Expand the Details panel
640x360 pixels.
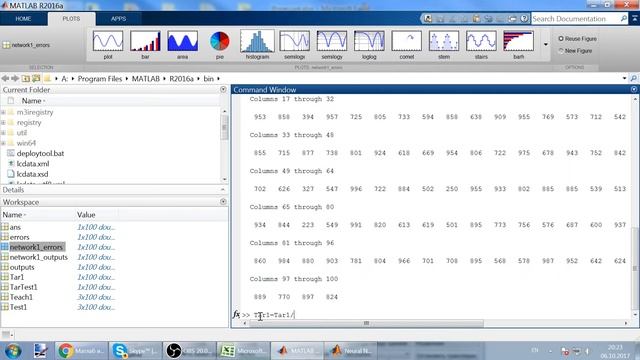click(223, 190)
